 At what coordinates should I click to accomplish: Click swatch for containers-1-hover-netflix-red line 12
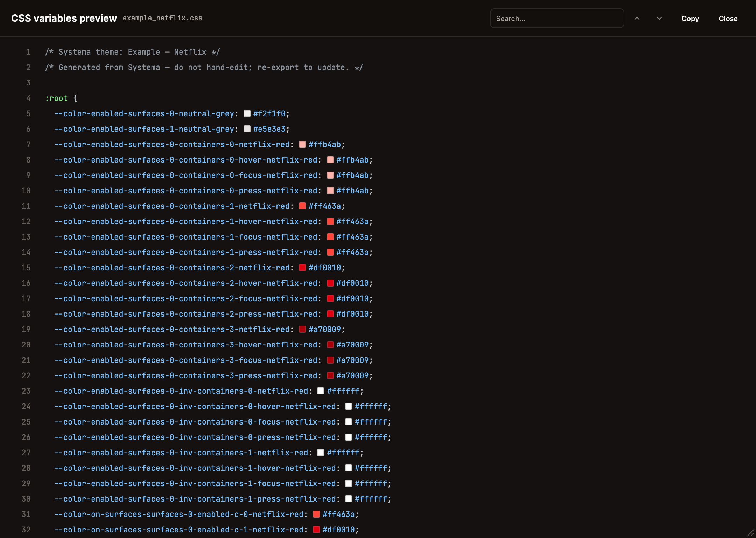(330, 221)
